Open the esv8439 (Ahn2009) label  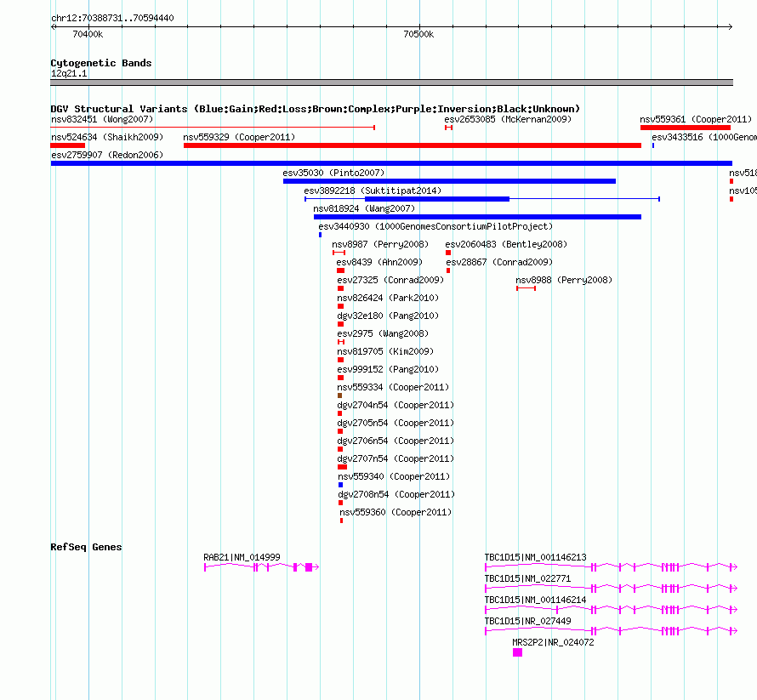(379, 262)
